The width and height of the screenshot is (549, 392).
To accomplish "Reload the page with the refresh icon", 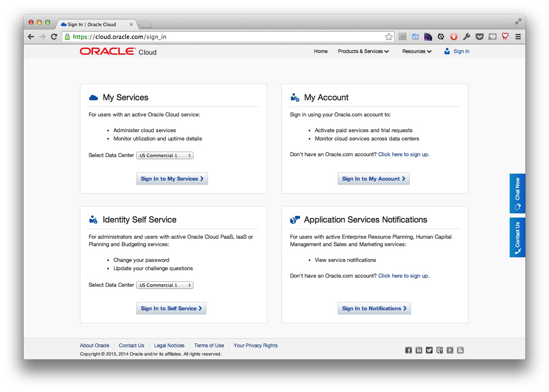I will point(54,36).
